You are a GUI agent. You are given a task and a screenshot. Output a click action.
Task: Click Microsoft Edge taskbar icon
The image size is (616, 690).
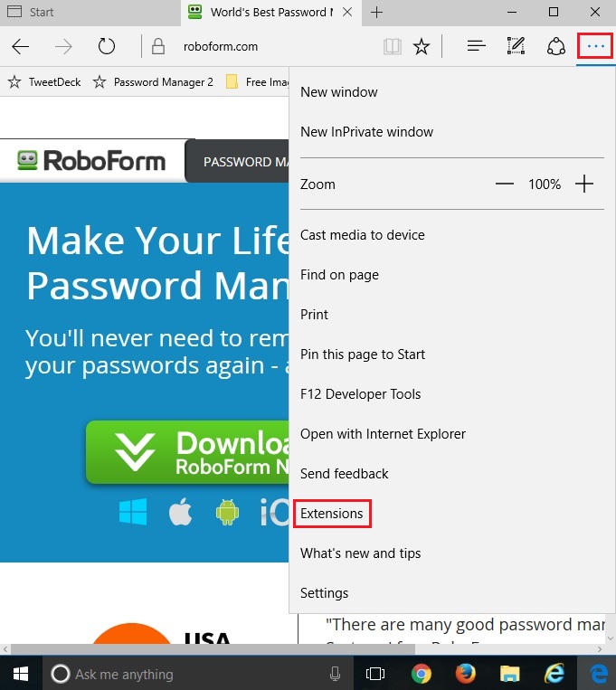point(598,674)
